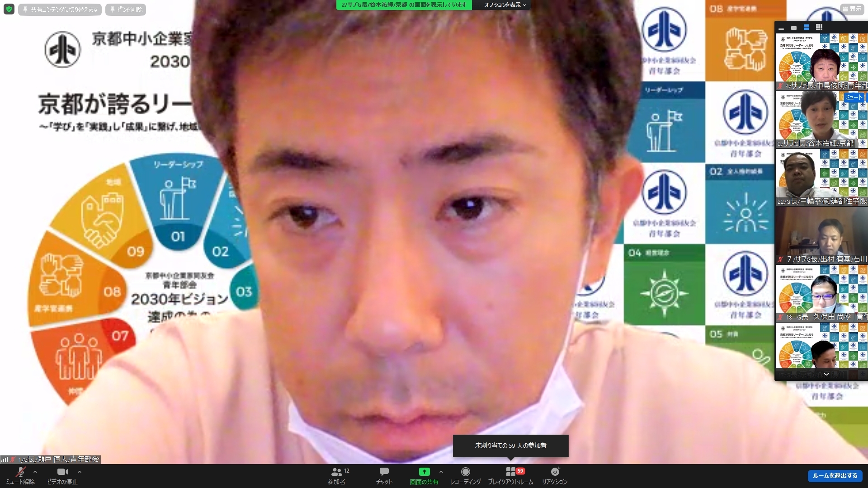The height and width of the screenshot is (488, 868).
Task: Switch to grid gallery view icon
Action: tap(819, 28)
